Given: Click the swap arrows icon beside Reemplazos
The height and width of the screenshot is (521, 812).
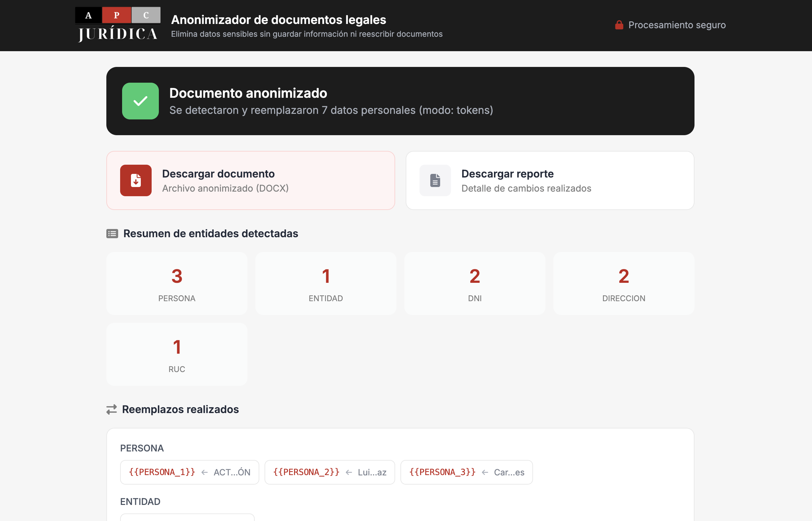Looking at the screenshot, I should point(111,409).
